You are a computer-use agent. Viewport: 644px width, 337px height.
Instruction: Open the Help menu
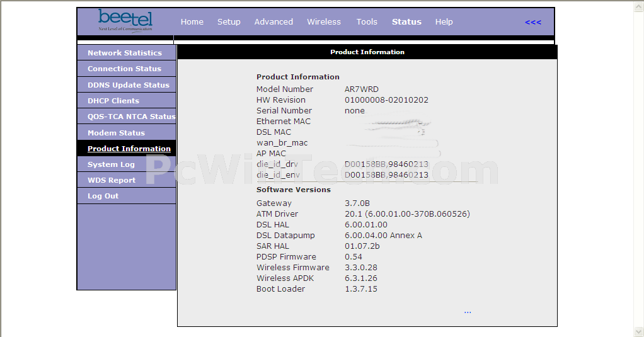point(444,22)
